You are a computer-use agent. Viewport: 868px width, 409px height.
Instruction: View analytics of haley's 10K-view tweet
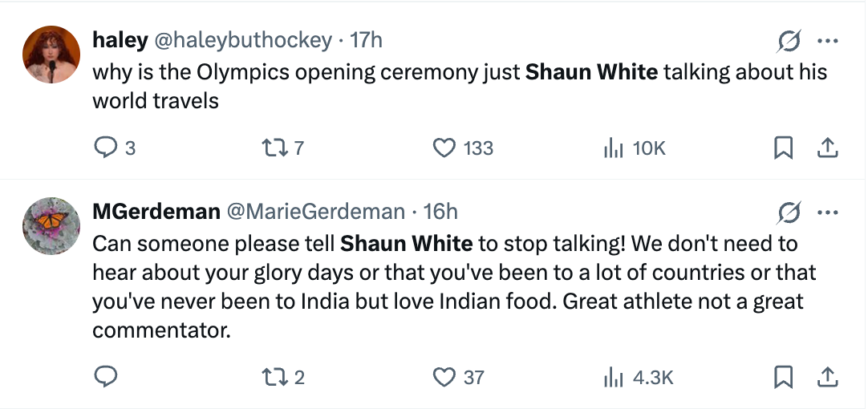tap(613, 148)
